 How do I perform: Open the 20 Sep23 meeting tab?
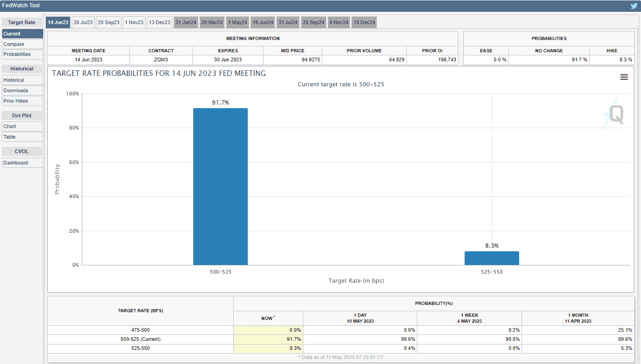tap(109, 23)
